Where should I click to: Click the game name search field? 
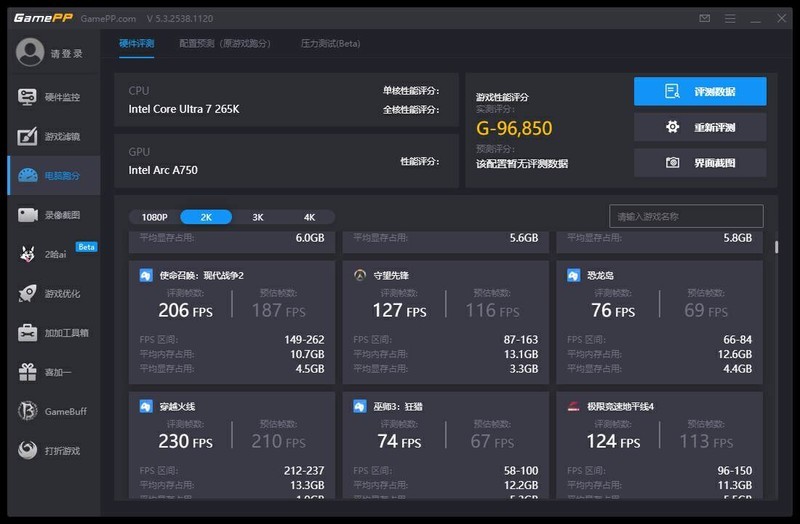[686, 216]
